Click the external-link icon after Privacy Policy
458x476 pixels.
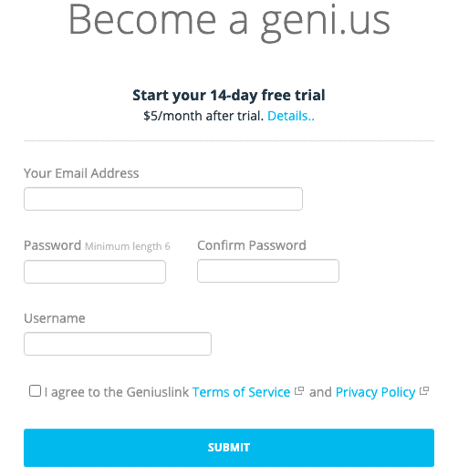point(424,391)
